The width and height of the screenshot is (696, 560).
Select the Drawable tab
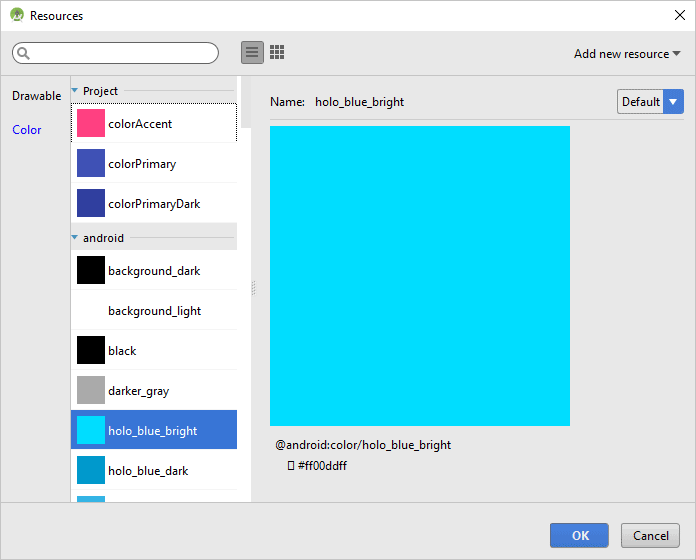click(36, 96)
